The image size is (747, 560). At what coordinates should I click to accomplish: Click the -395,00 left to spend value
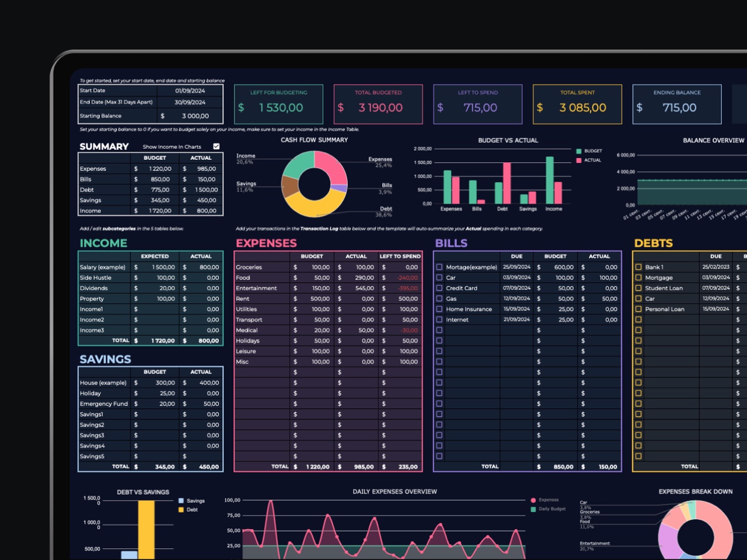[x=408, y=288]
